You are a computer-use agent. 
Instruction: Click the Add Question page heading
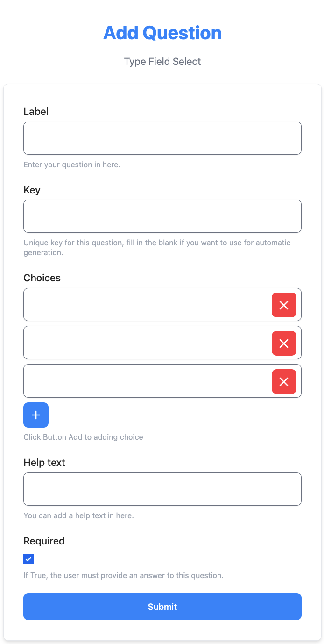(x=162, y=33)
